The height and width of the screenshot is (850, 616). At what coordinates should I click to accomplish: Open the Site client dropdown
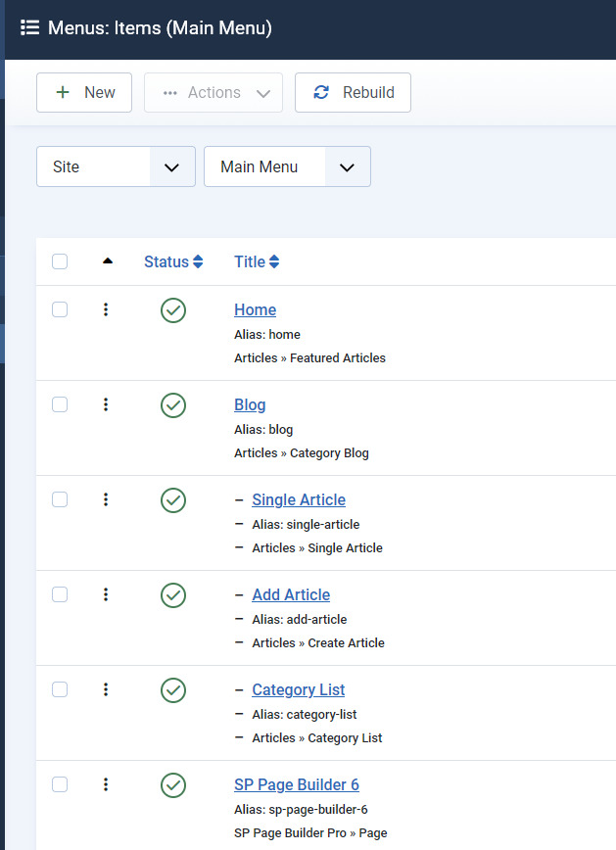click(116, 166)
